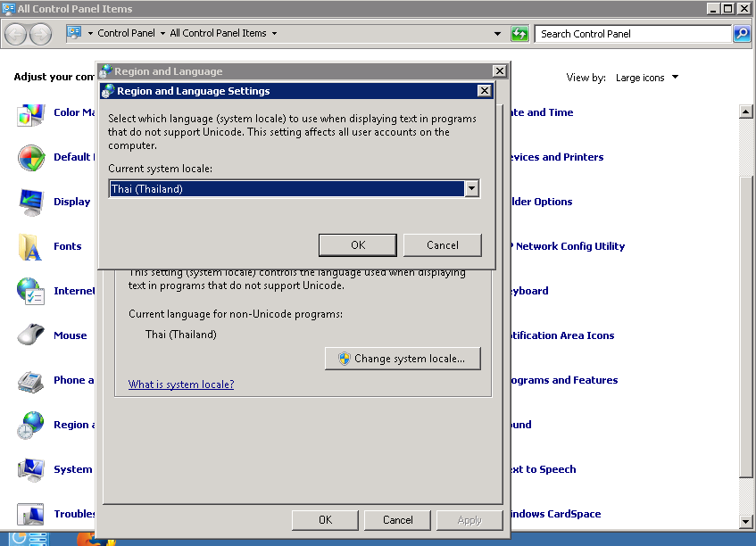Open the Keyboard item
This screenshot has height=546, width=756.
tap(530, 291)
